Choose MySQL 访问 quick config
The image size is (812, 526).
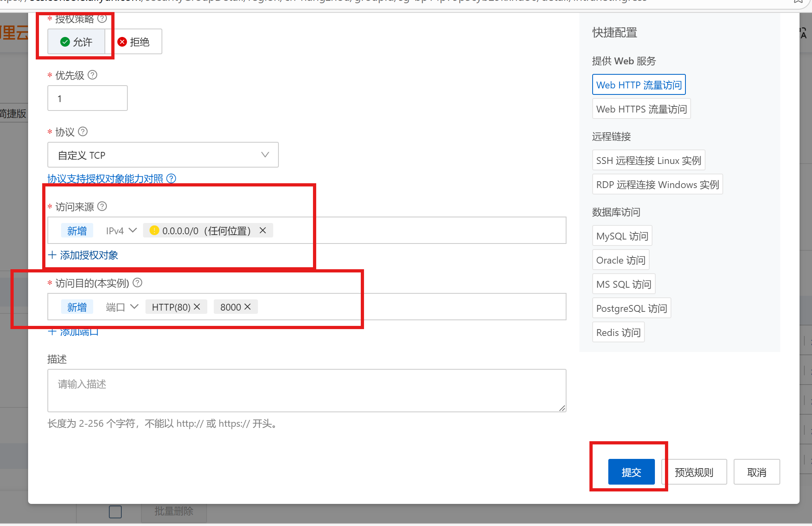pyautogui.click(x=622, y=236)
